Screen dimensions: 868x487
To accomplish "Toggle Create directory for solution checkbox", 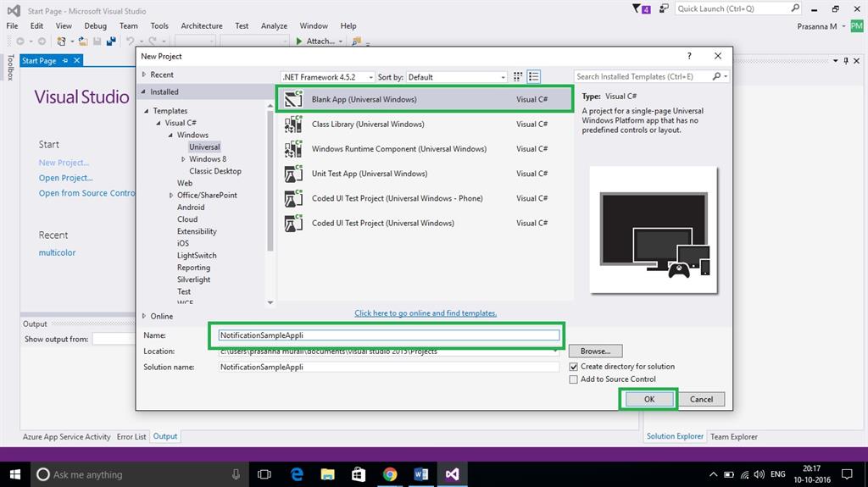I will coord(574,367).
